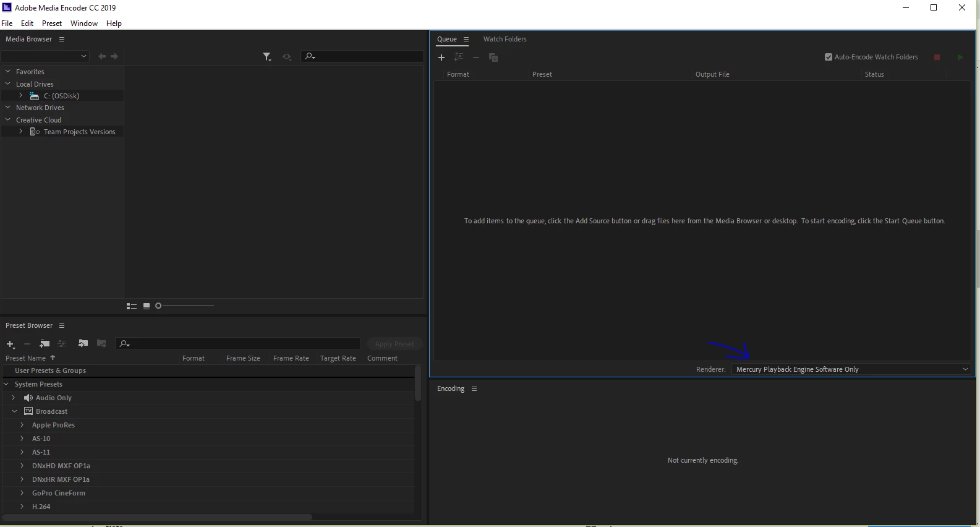Expand the Audio Only presets
Viewport: 980px width, 527px height.
14,397
